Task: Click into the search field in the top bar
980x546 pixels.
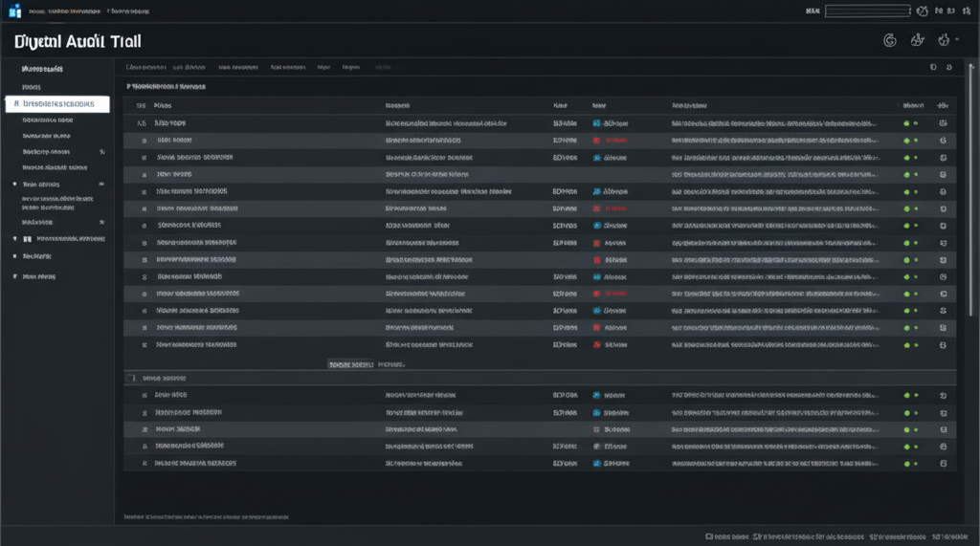Action: click(x=866, y=11)
